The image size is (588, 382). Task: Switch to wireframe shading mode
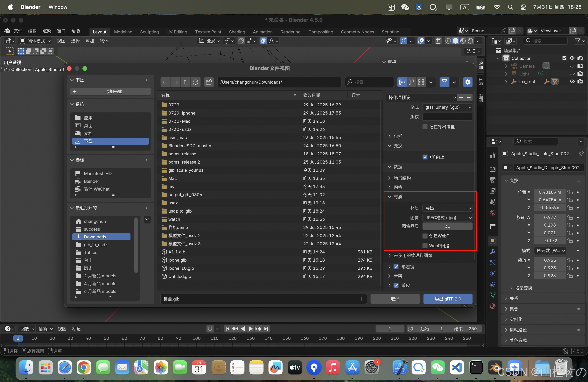(x=448, y=41)
